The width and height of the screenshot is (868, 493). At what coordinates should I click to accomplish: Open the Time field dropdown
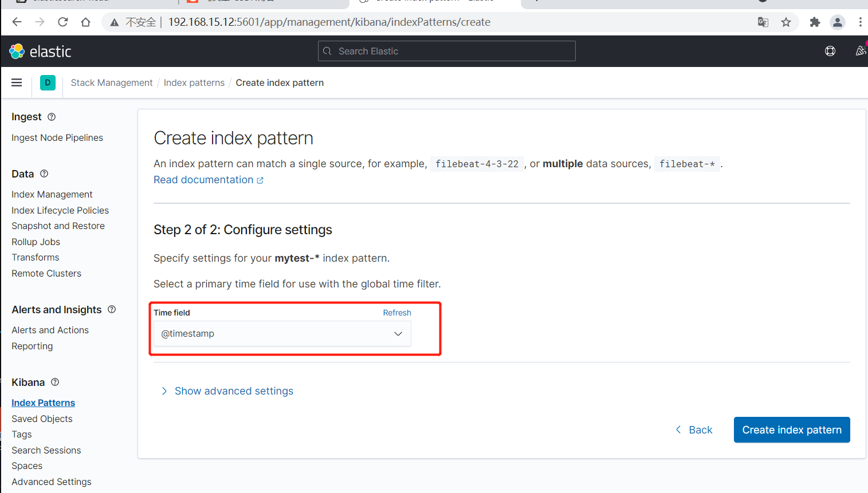pyautogui.click(x=282, y=334)
